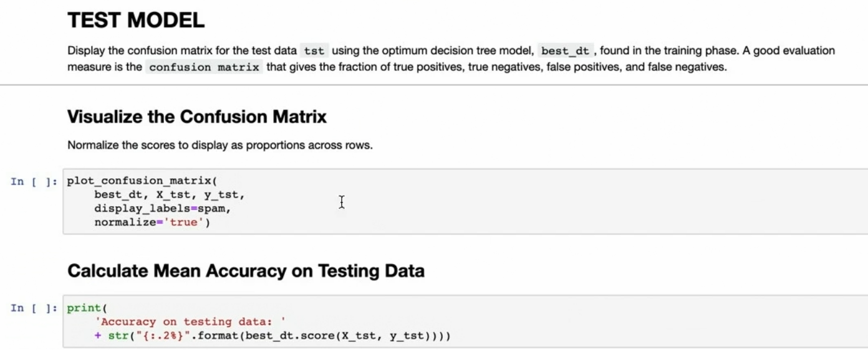Click the highlighted confusion matrix code phrase
Image resolution: width=868 pixels, height=350 pixels.
[204, 67]
